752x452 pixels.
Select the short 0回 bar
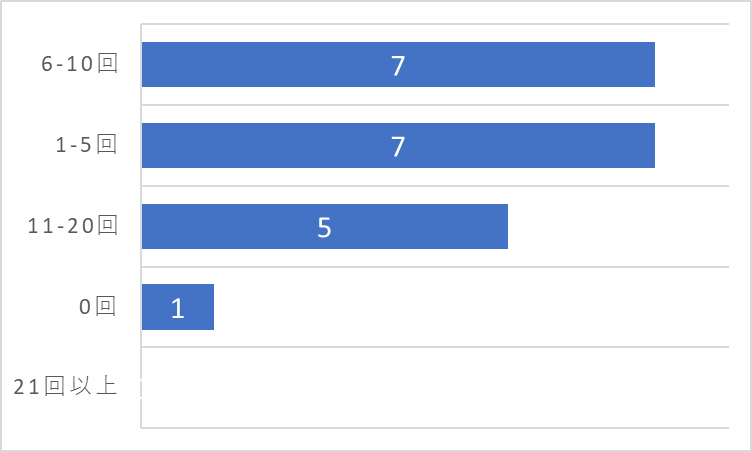178,307
